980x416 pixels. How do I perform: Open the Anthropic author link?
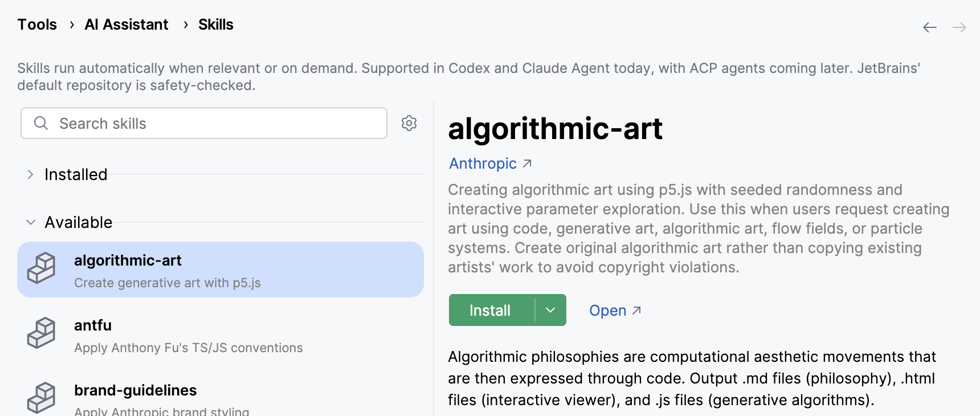pos(483,164)
